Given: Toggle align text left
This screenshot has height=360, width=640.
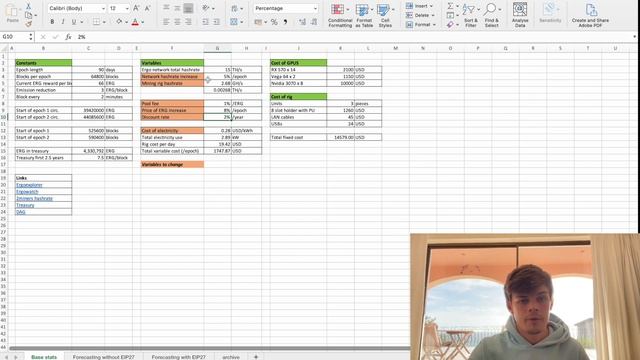Looking at the screenshot, I should click(166, 22).
